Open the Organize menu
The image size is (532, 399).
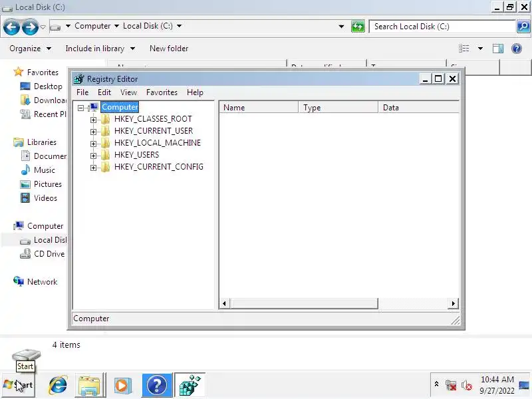pos(30,49)
